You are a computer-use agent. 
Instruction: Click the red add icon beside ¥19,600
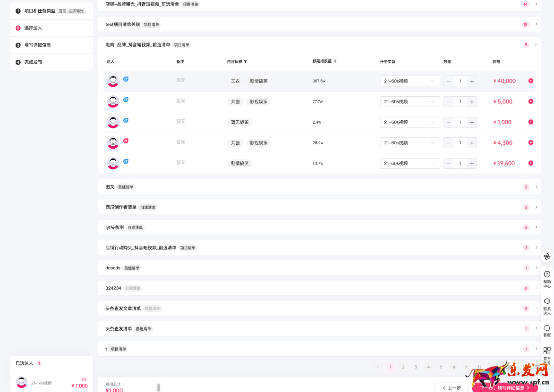coord(531,163)
